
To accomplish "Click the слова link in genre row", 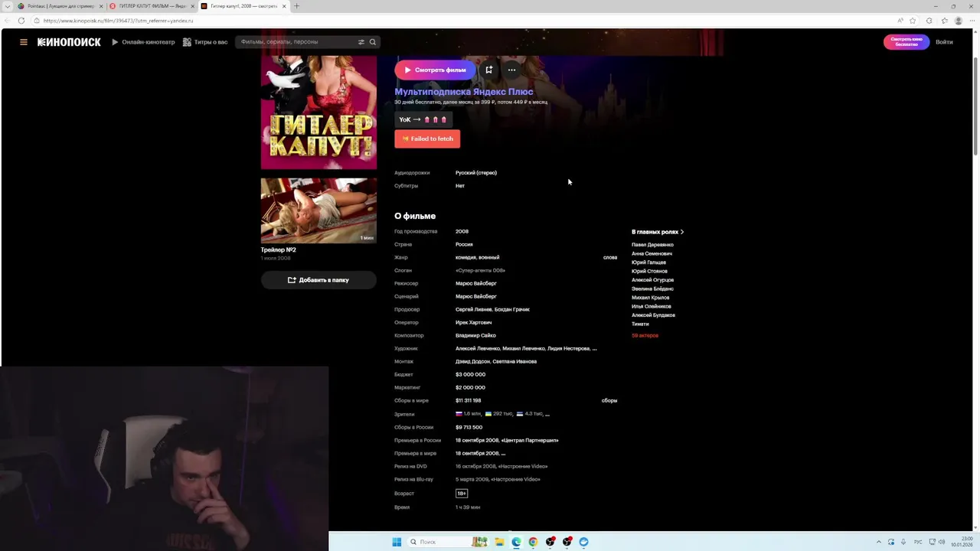I will pos(610,257).
